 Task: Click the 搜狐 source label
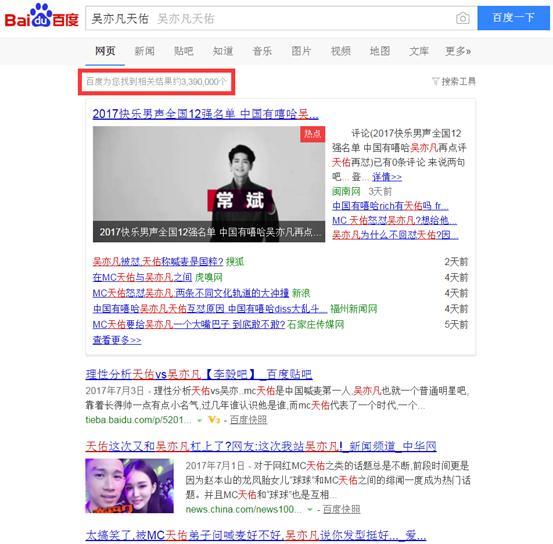(x=235, y=261)
